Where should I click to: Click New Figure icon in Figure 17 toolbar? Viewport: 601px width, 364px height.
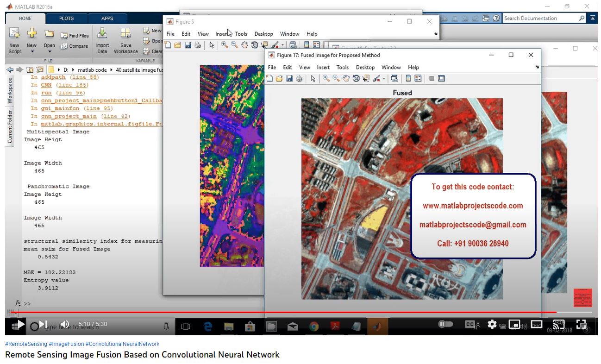click(270, 79)
